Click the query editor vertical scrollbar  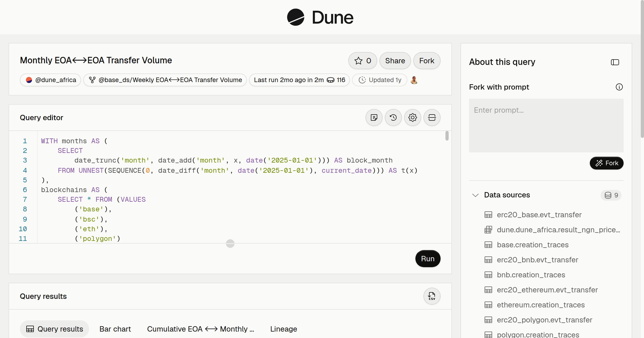(447, 136)
